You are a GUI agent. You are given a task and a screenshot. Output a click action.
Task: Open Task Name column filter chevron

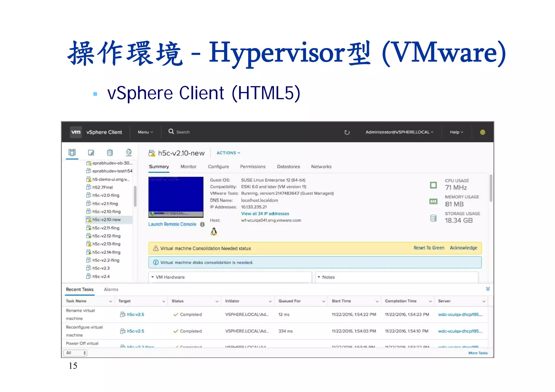point(110,301)
